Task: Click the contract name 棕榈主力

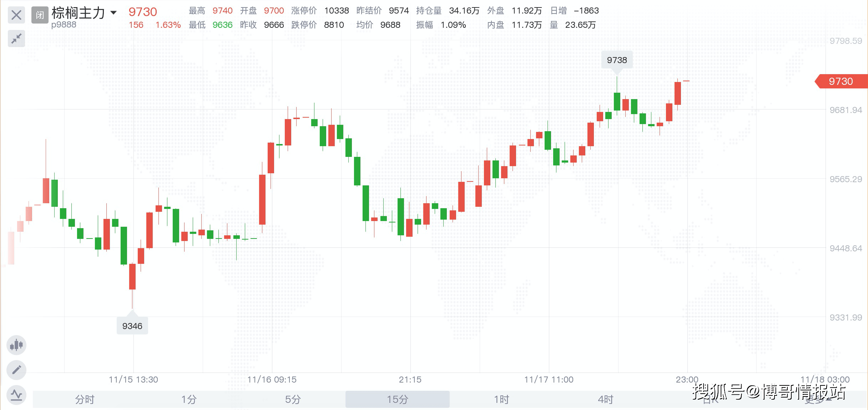Action: [x=78, y=13]
